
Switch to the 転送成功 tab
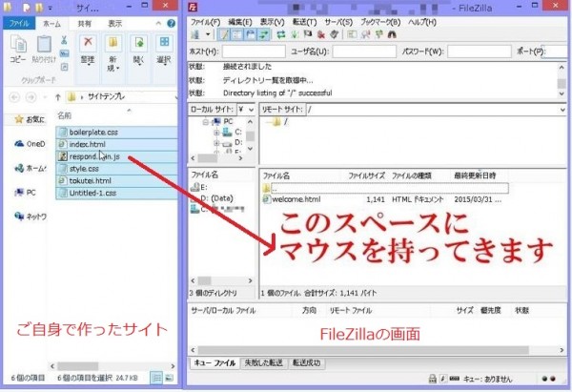(x=306, y=362)
